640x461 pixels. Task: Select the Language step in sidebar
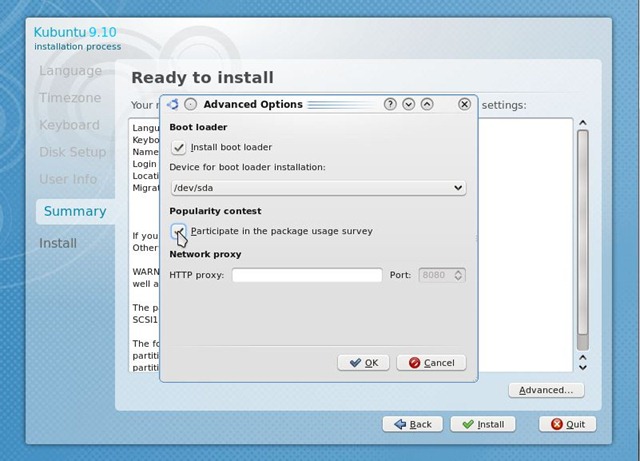point(71,71)
